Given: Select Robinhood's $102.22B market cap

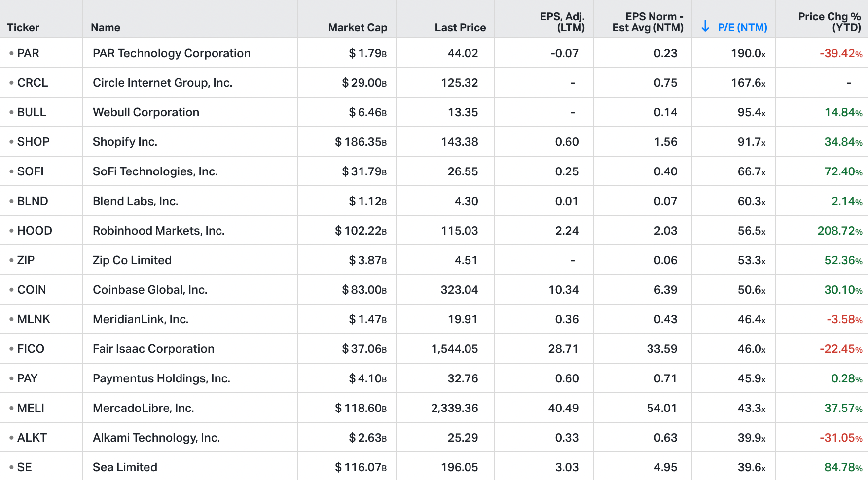Looking at the screenshot, I should 361,231.
